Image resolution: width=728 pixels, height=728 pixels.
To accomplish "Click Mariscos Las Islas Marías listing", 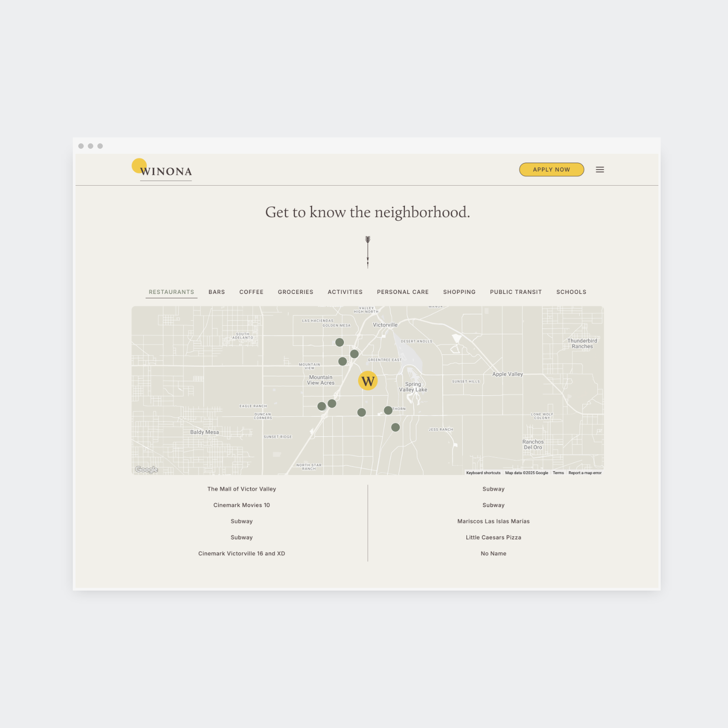I will point(493,521).
